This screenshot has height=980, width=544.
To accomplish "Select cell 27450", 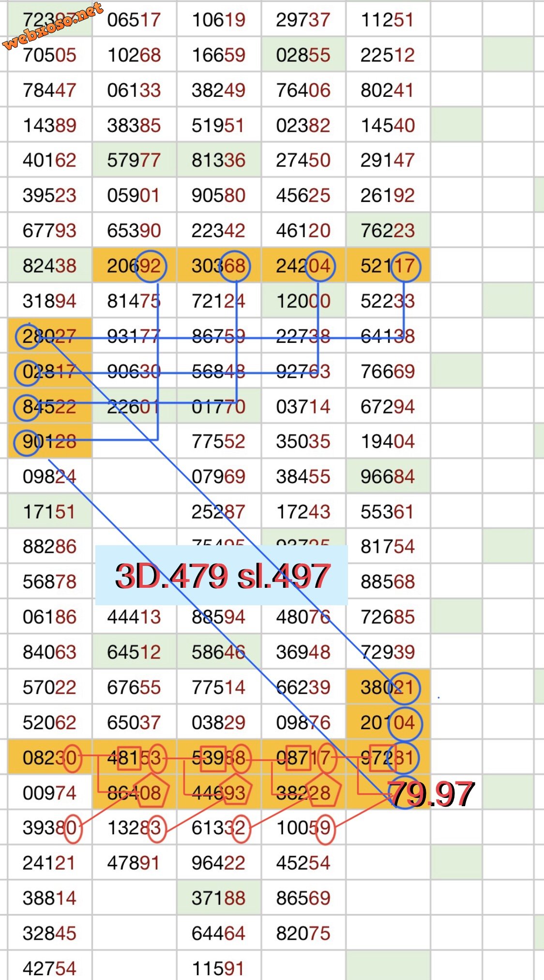I will pyautogui.click(x=303, y=160).
